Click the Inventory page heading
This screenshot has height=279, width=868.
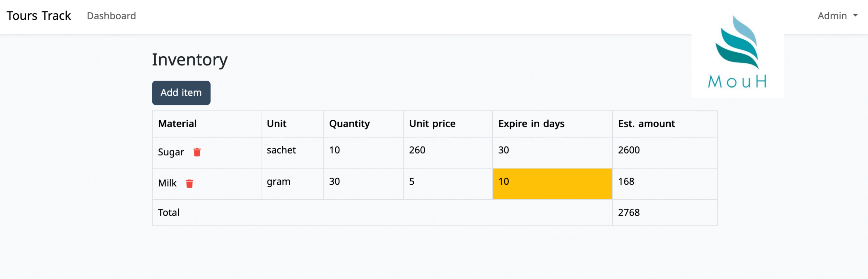190,60
